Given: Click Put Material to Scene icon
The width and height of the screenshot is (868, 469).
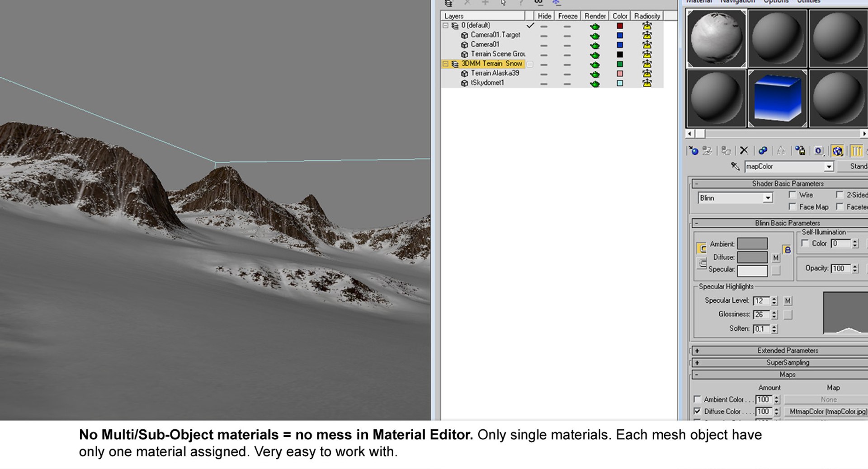Looking at the screenshot, I should coord(708,151).
